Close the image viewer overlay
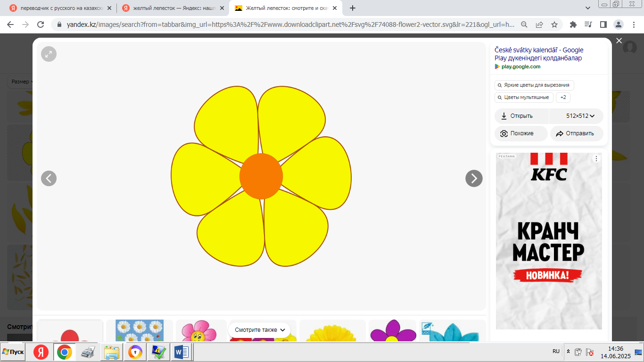 [619, 41]
